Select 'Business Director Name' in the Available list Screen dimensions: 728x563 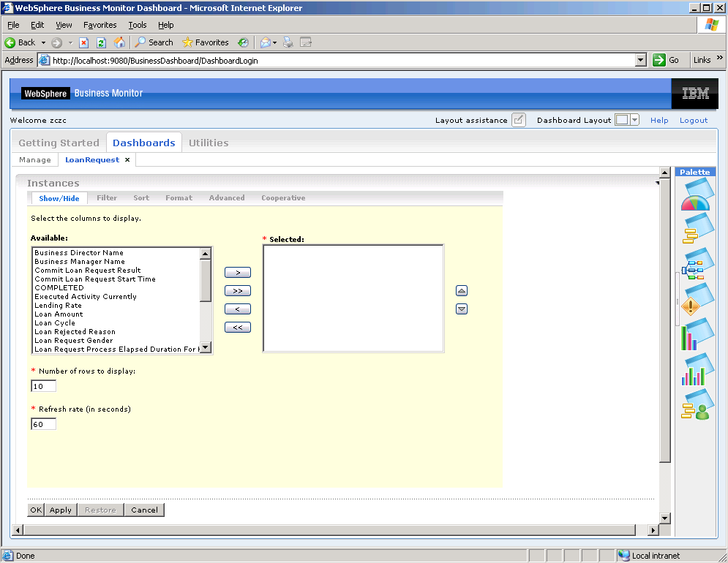tap(116, 253)
